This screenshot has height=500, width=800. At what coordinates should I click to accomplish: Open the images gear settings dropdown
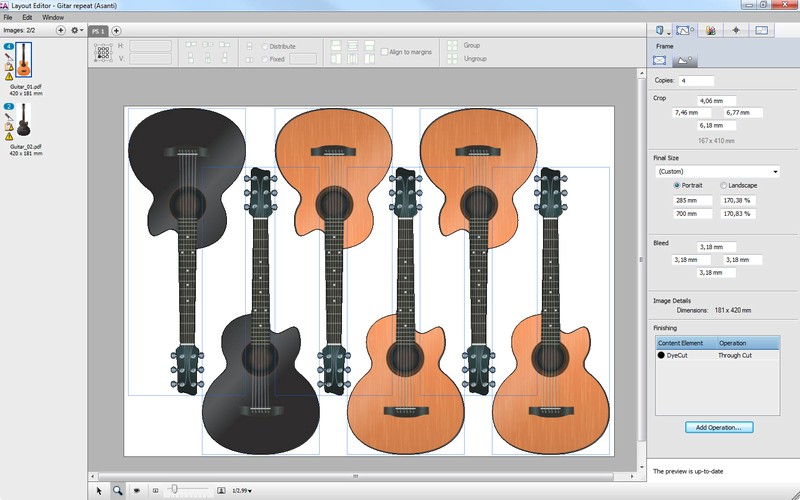click(x=77, y=30)
